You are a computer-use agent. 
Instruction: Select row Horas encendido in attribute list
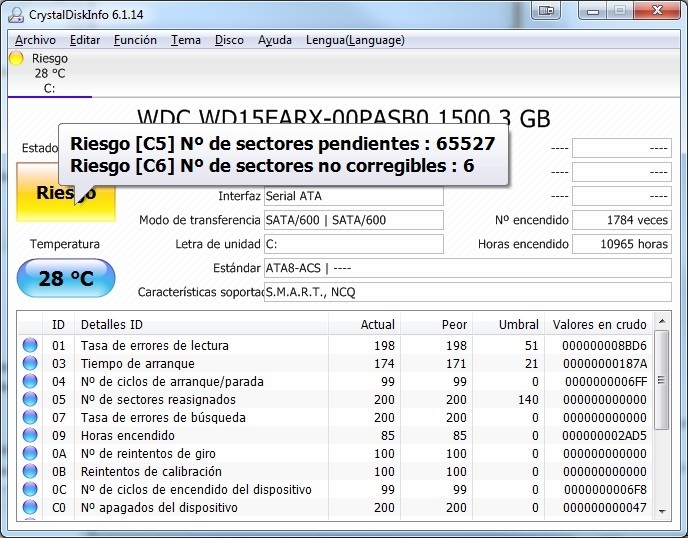pyautogui.click(x=335, y=435)
